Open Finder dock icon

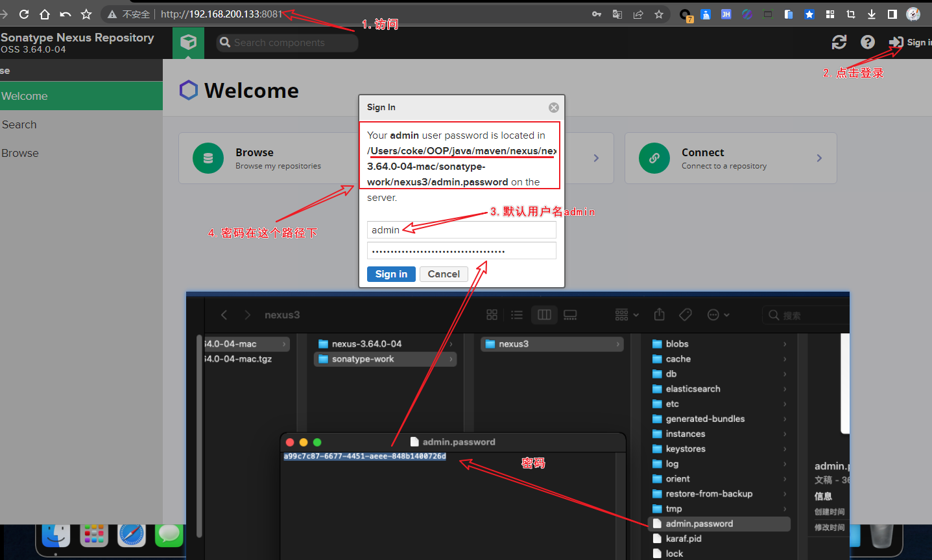(56, 534)
